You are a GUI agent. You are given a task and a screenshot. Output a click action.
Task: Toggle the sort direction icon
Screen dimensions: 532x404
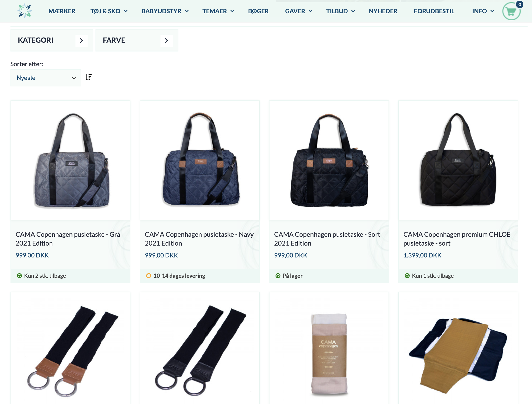pyautogui.click(x=89, y=77)
